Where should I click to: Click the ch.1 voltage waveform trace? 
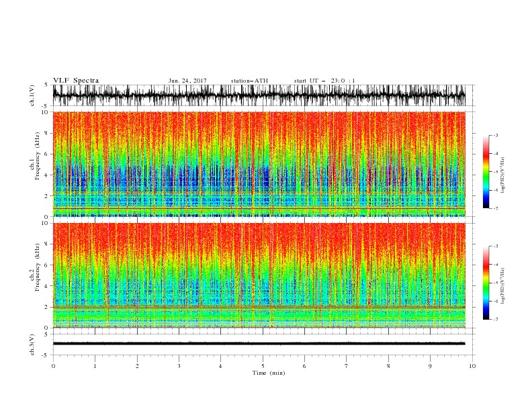click(x=259, y=95)
